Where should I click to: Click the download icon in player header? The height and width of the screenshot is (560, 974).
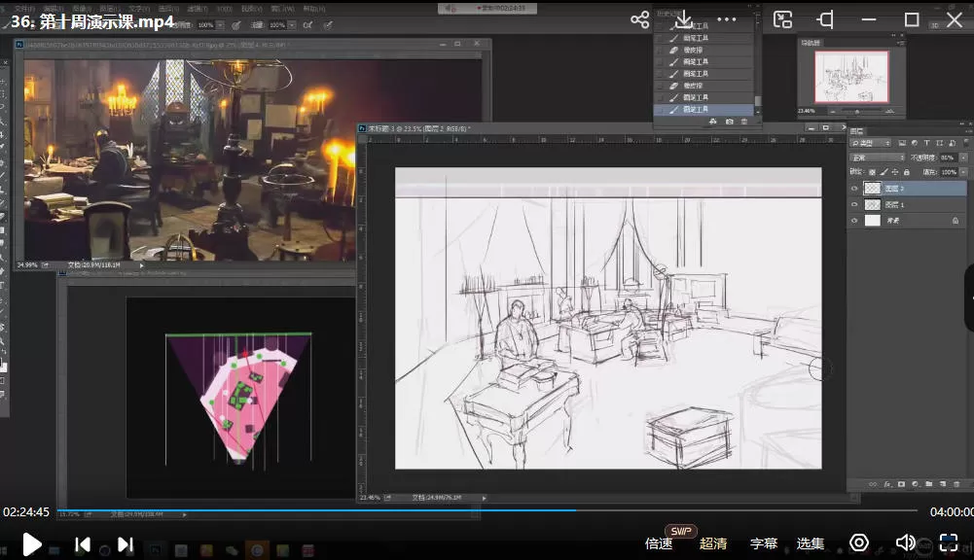(683, 19)
